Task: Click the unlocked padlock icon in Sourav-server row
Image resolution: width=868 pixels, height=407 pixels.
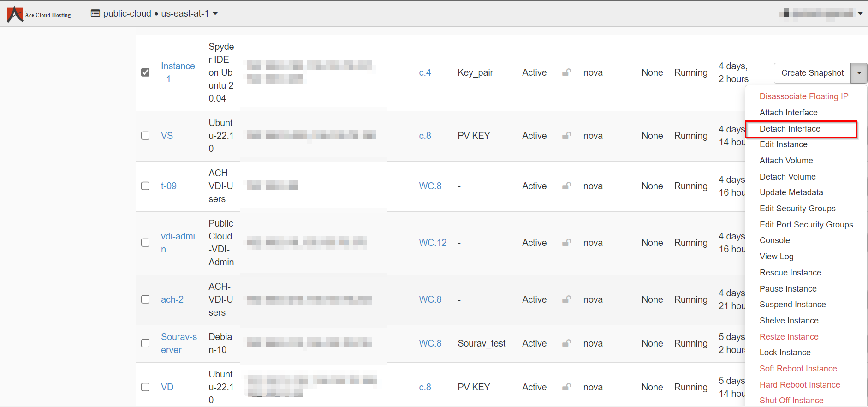Action: click(566, 343)
